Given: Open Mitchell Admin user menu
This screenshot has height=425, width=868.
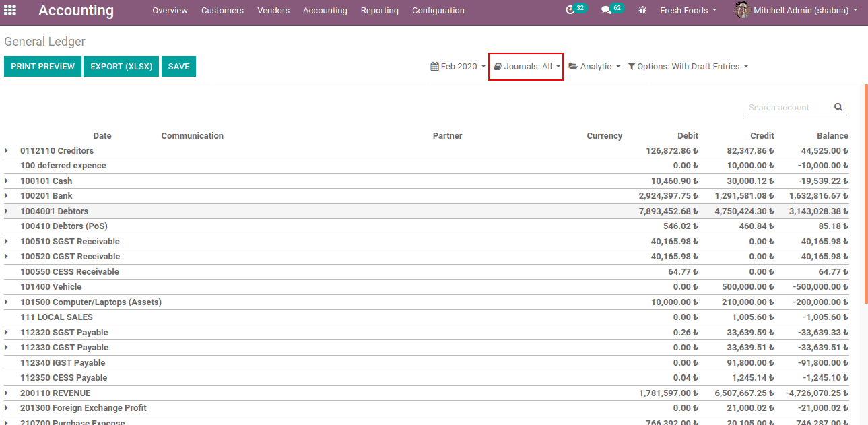Looking at the screenshot, I should point(805,10).
